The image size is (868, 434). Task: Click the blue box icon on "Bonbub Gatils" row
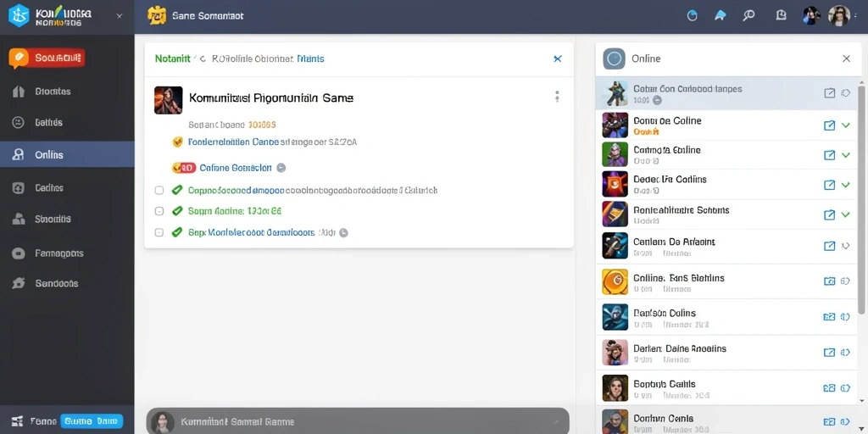coord(829,388)
